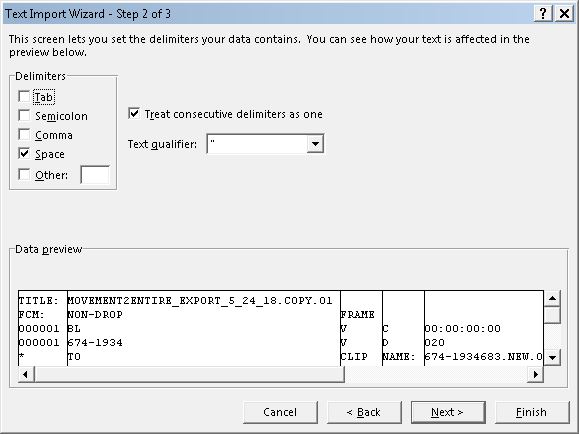Image resolution: width=579 pixels, height=434 pixels.
Task: Uncheck the Space delimiter checkbox
Action: (24, 153)
